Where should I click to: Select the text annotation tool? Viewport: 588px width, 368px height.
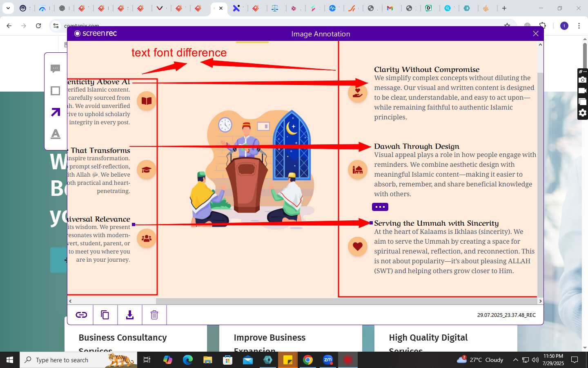click(x=56, y=134)
